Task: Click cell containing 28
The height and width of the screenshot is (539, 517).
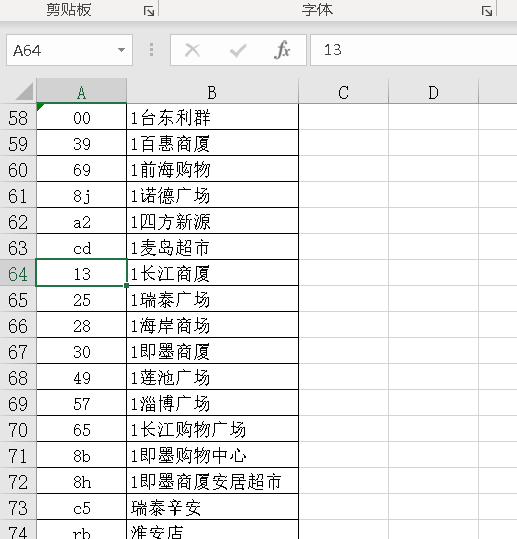Action: (81, 326)
